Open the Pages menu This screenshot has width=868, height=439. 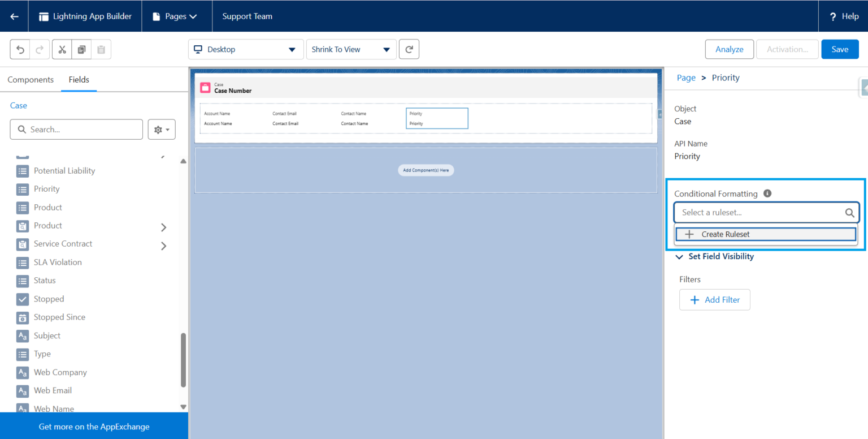pyautogui.click(x=175, y=16)
